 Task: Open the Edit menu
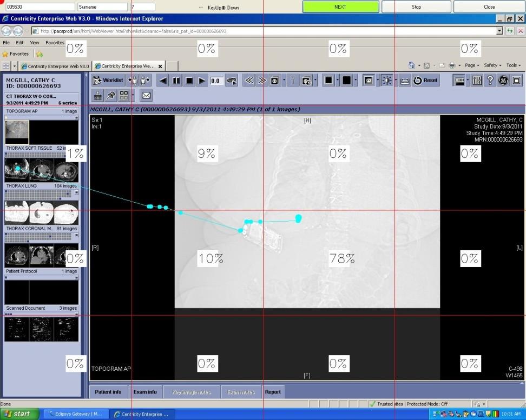[x=20, y=43]
